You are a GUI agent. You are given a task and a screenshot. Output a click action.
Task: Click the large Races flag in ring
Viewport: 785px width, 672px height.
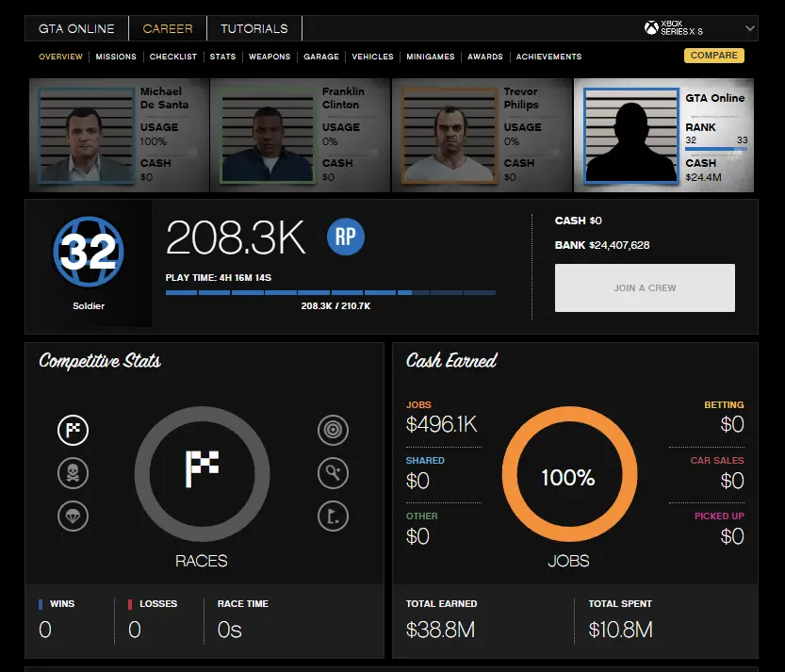click(x=203, y=474)
